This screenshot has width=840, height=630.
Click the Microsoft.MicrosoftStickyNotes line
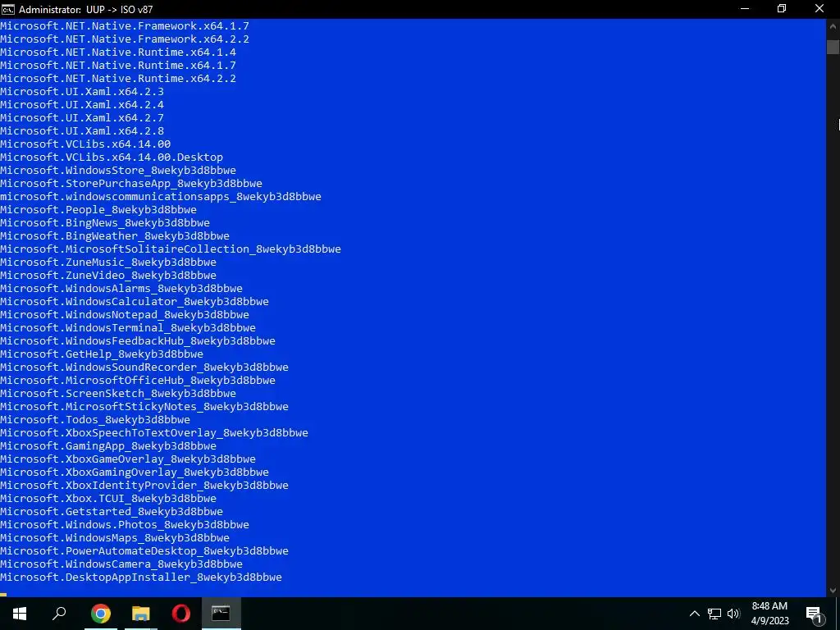144,407
